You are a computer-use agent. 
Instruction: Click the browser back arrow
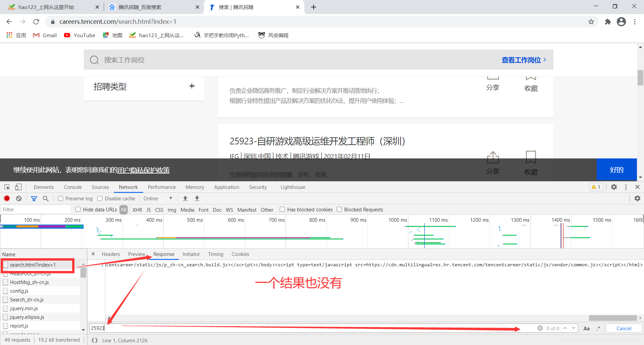[x=9, y=22]
